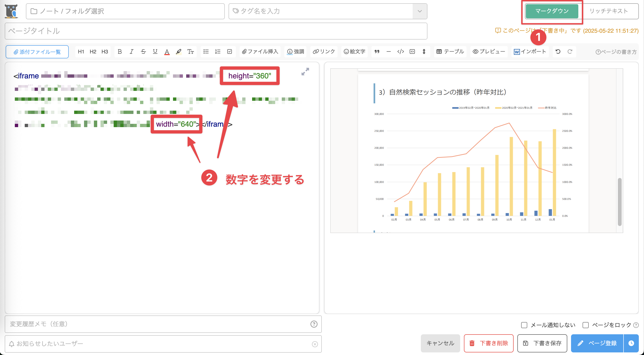Apply strikethrough formatting
644x355 pixels.
[x=143, y=52]
